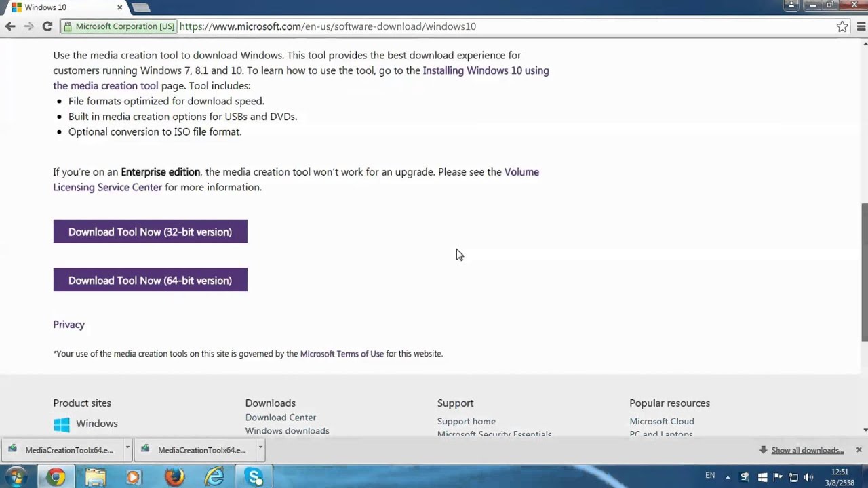This screenshot has width=868, height=488.
Task: Click the 'Product sites' heading
Action: (82, 403)
